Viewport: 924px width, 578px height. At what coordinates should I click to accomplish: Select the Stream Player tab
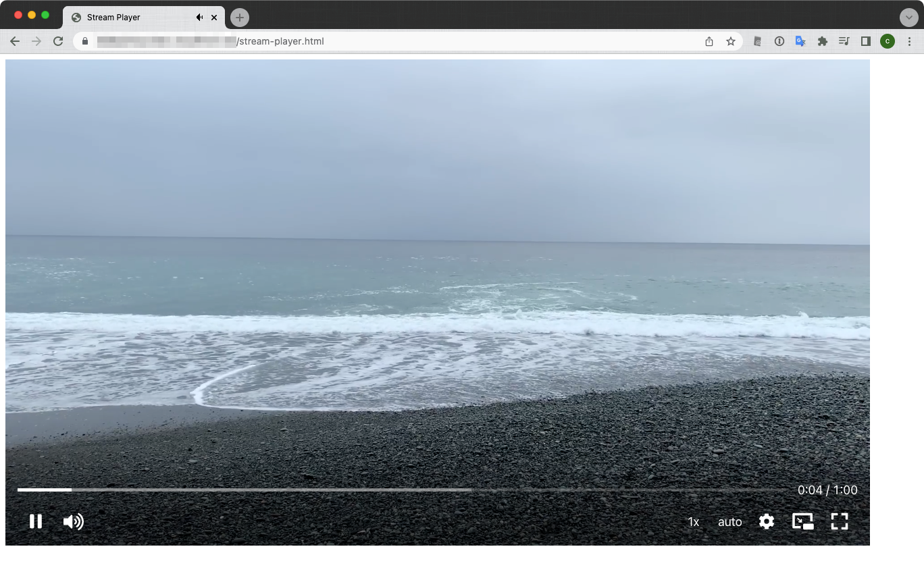pyautogui.click(x=122, y=17)
